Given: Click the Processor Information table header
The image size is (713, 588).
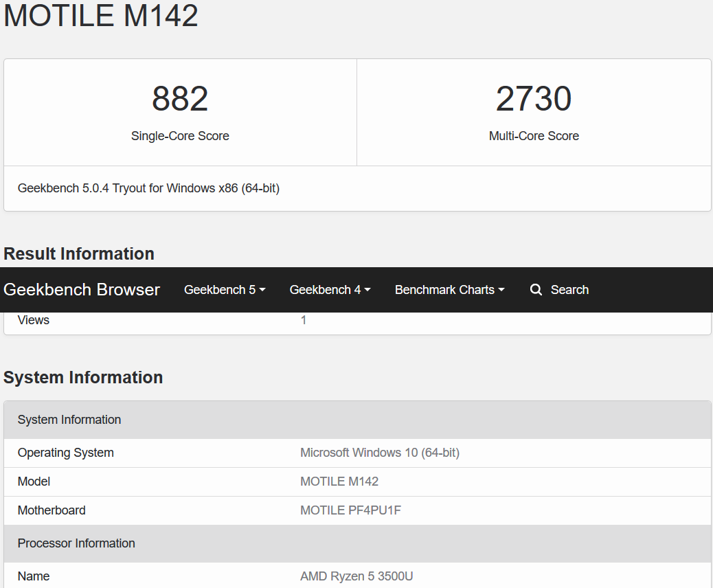Looking at the screenshot, I should 357,543.
